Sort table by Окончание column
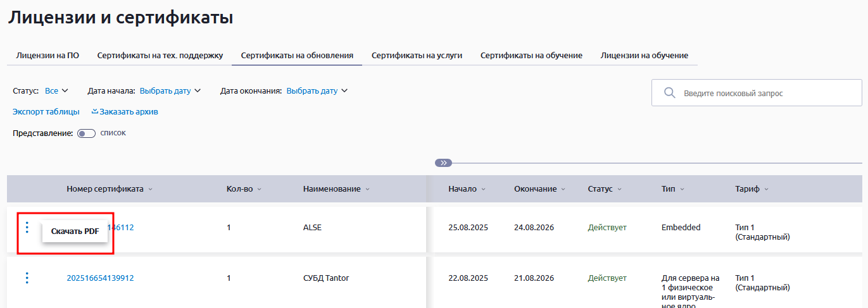The width and height of the screenshot is (868, 308). tap(539, 189)
